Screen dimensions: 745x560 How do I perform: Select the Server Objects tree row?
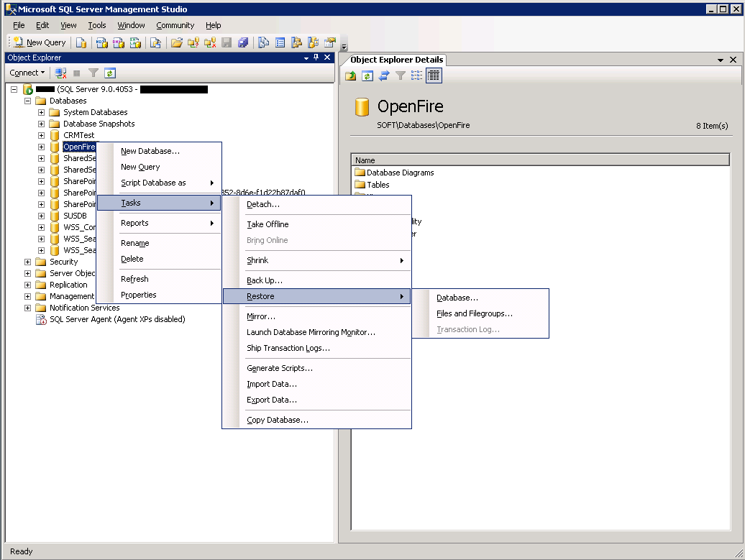point(66,273)
